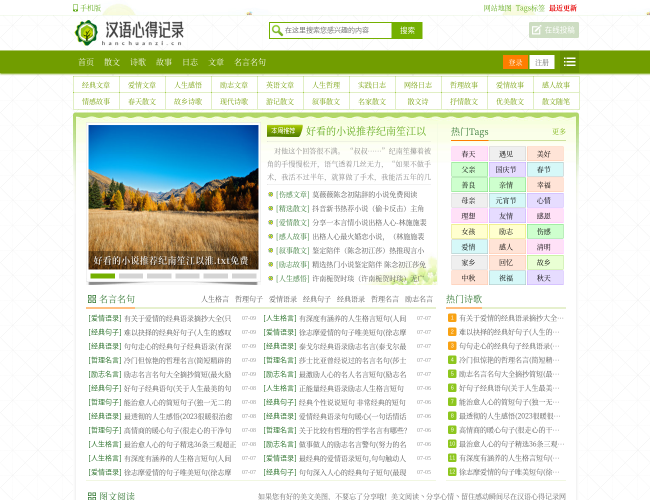
Task: Select the third slideshow indicator bar
Action: click(159, 276)
